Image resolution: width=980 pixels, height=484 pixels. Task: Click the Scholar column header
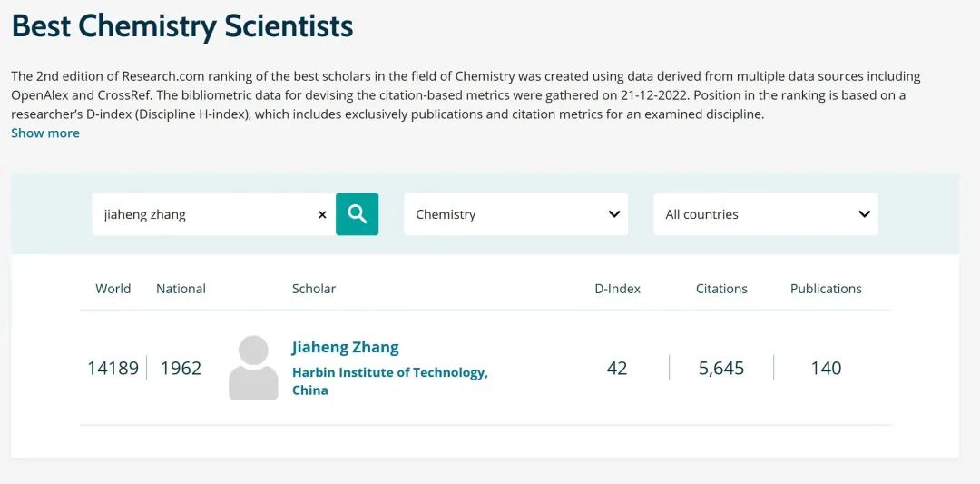click(314, 288)
